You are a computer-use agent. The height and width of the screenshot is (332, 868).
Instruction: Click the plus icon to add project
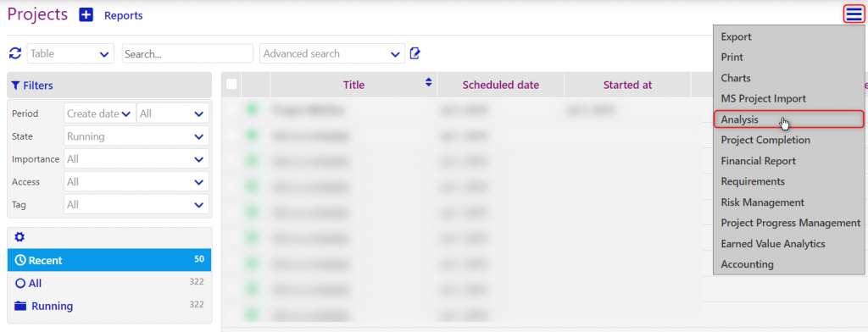(86, 15)
